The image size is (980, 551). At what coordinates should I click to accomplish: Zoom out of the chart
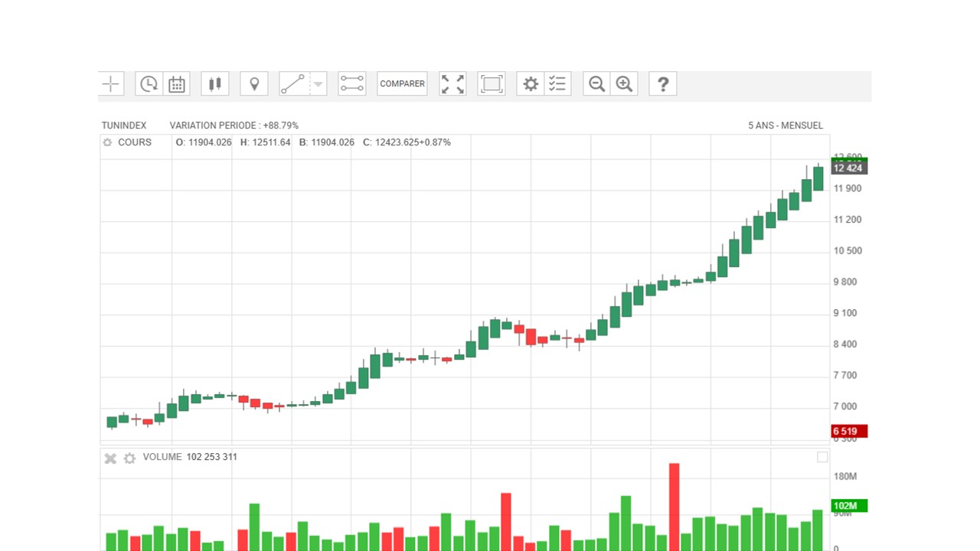tap(597, 84)
